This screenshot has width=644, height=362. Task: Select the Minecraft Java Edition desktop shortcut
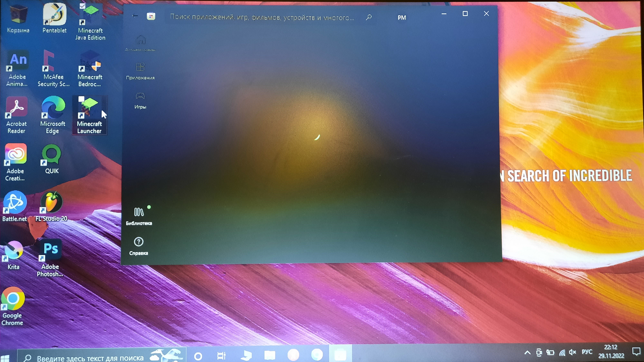90,22
